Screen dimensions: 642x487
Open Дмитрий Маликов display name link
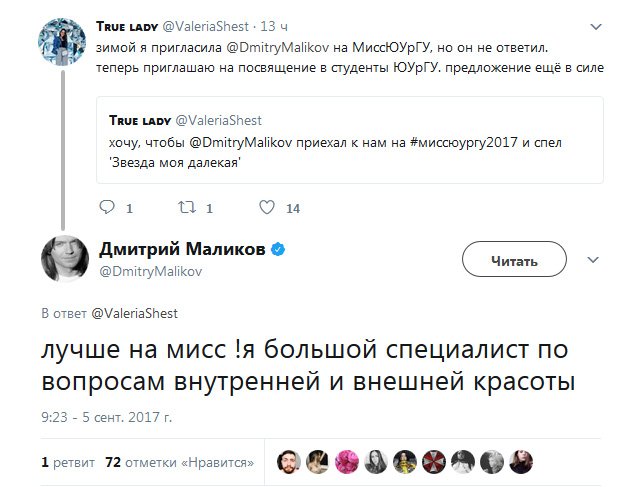(x=183, y=250)
